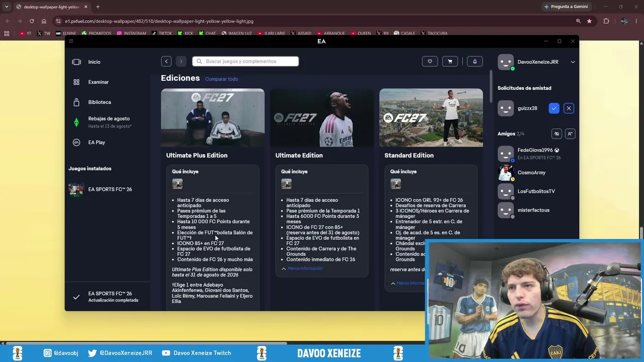644x362 pixels.
Task: Open the shopping cart
Action: click(x=450, y=61)
